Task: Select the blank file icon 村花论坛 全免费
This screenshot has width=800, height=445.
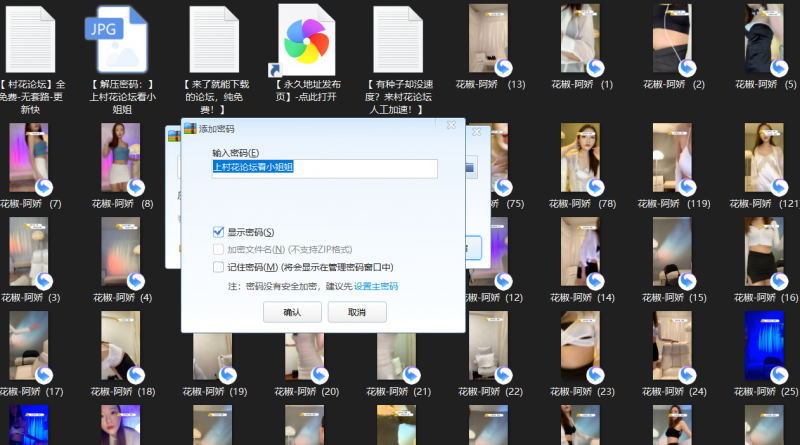Action: tap(30, 38)
